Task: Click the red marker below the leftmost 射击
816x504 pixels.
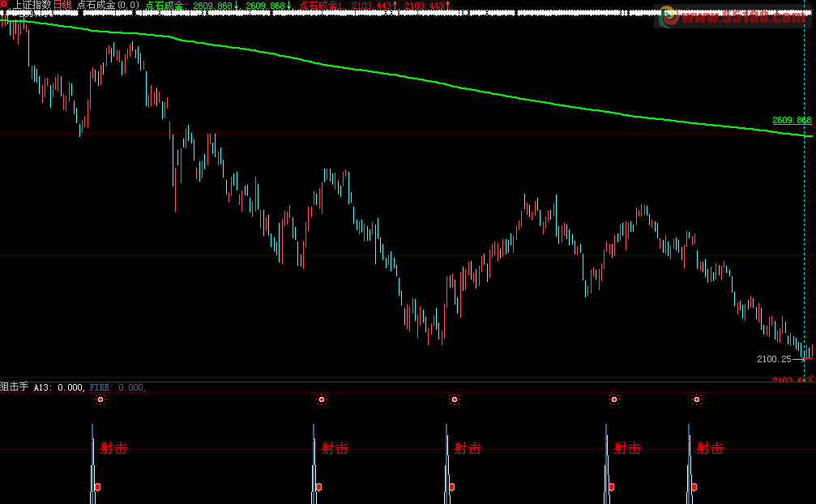Action: (x=97, y=487)
